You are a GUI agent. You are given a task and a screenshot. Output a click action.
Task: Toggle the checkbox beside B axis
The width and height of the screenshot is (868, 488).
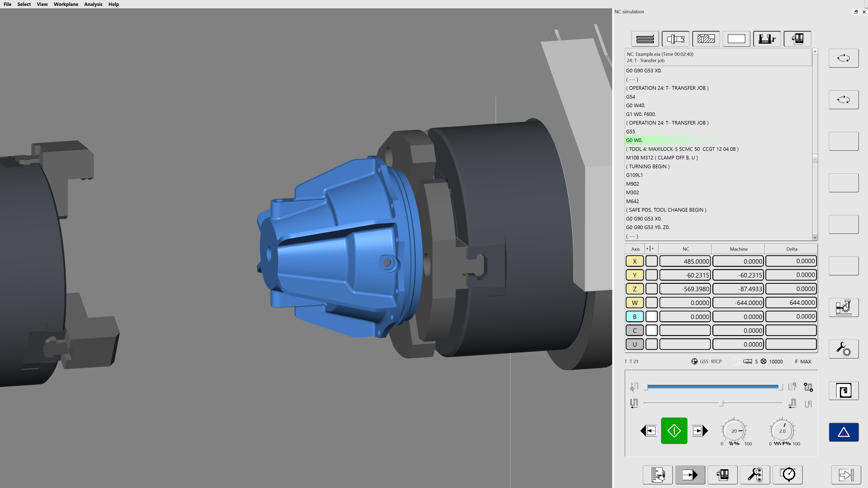pyautogui.click(x=651, y=316)
